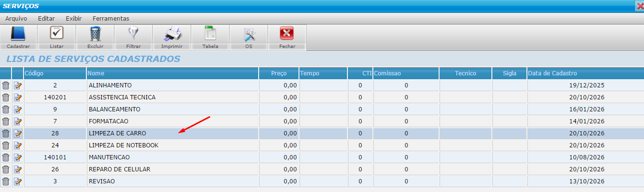
Task: Sort by the Nome column header
Action: [173, 73]
